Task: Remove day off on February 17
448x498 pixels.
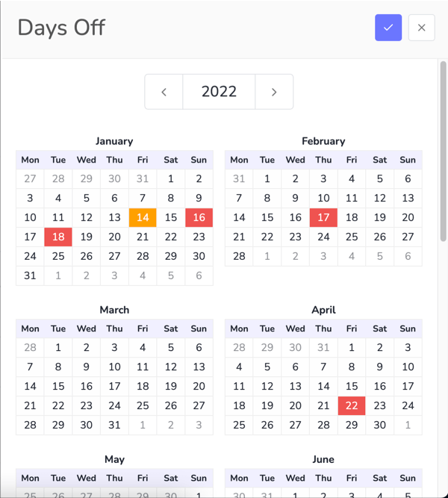Action: point(323,217)
